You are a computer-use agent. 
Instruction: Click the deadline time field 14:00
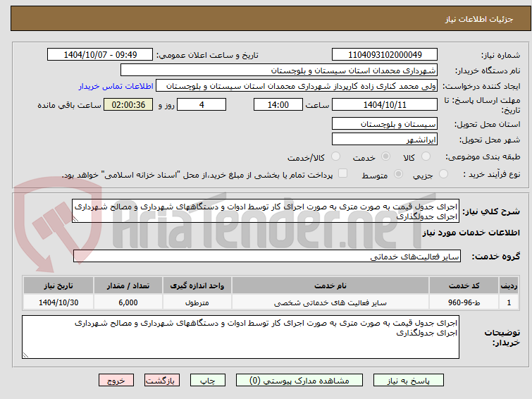click(x=278, y=104)
